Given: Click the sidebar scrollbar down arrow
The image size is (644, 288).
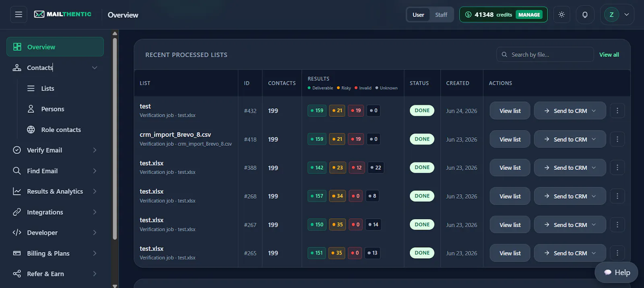Looking at the screenshot, I should click(115, 286).
